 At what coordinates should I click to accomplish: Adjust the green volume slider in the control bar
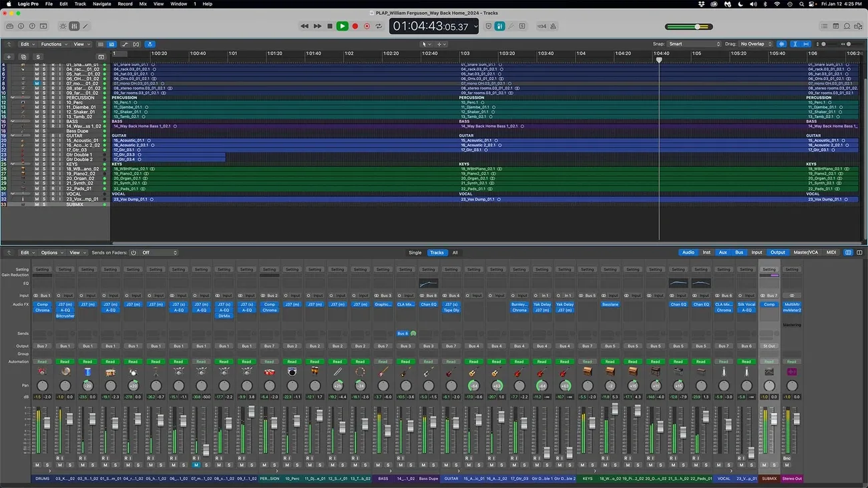pos(698,27)
